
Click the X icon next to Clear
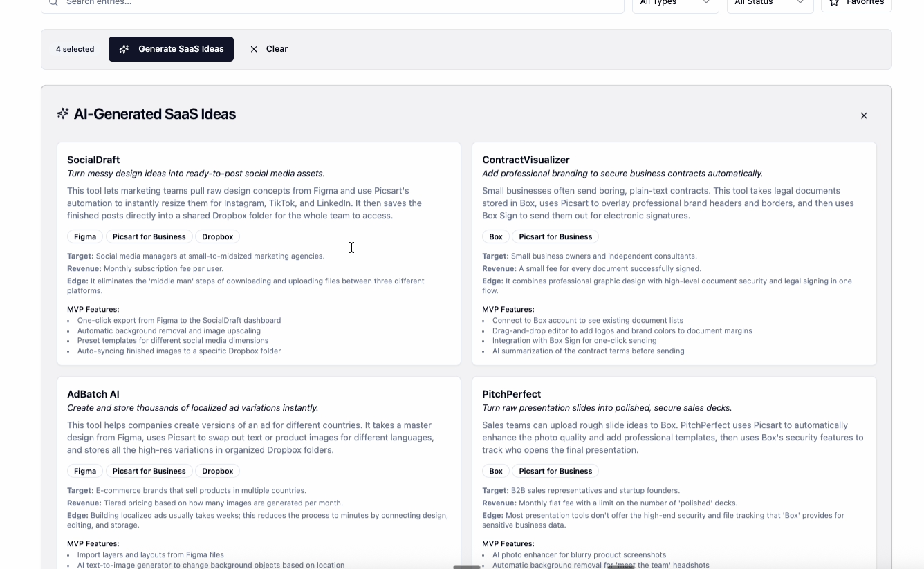tap(254, 49)
